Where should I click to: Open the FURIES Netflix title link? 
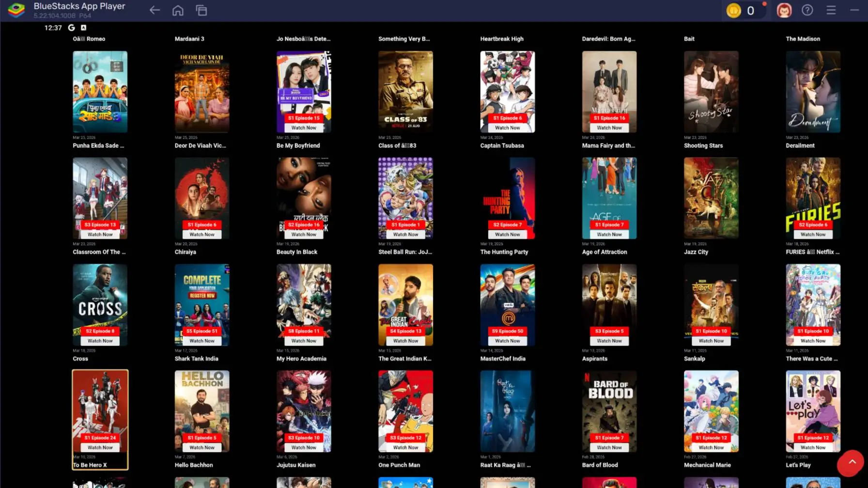click(x=813, y=252)
